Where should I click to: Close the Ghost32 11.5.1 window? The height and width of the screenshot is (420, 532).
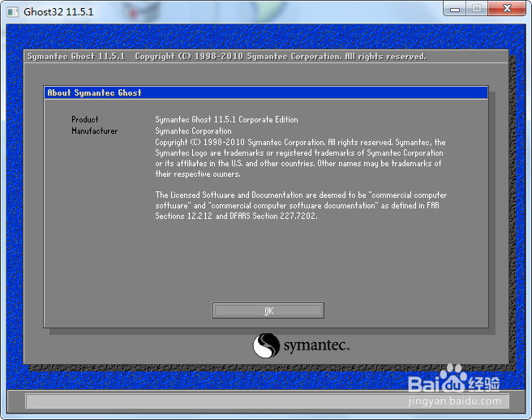[x=507, y=9]
